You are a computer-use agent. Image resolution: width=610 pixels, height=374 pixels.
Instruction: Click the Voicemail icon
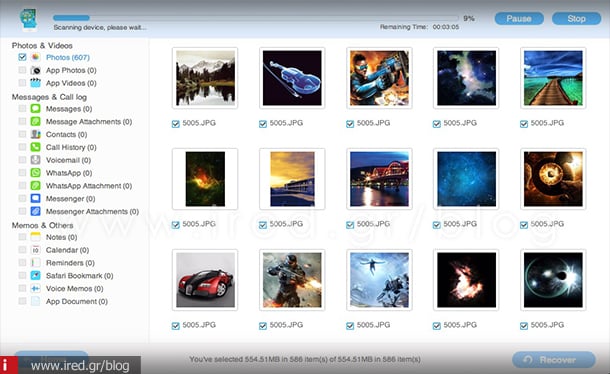(35, 160)
